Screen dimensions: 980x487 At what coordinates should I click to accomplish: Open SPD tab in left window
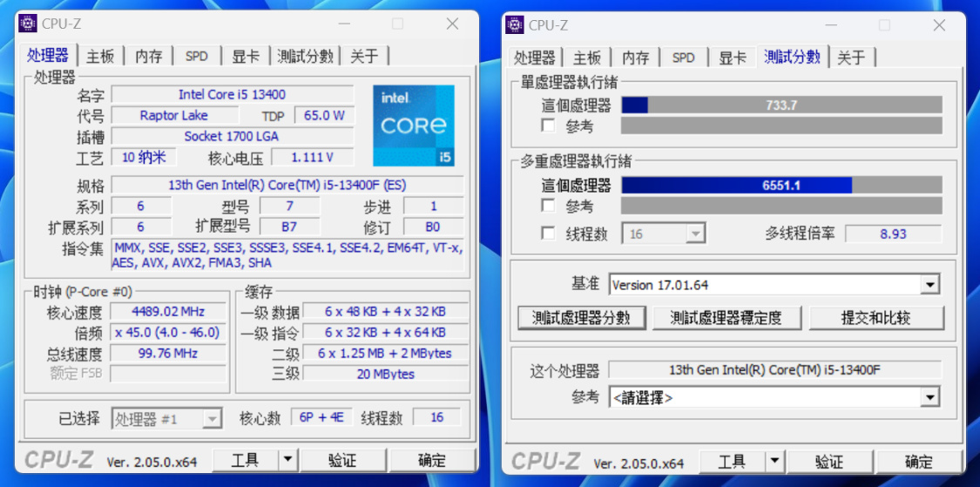(197, 57)
